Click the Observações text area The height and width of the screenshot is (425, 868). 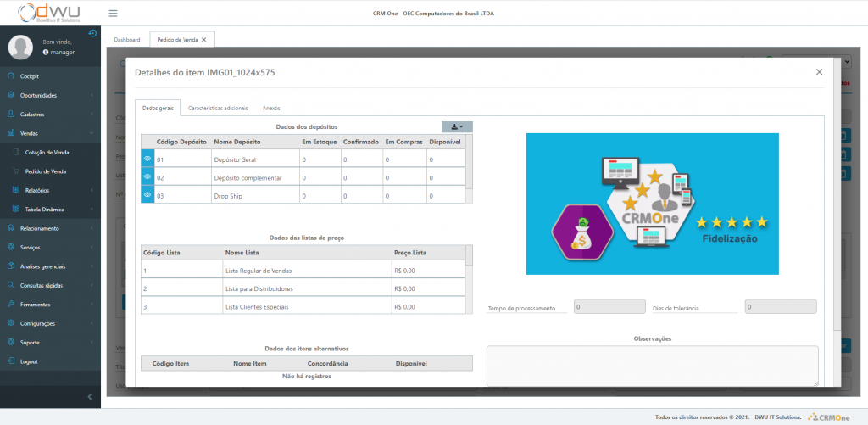pos(652,365)
